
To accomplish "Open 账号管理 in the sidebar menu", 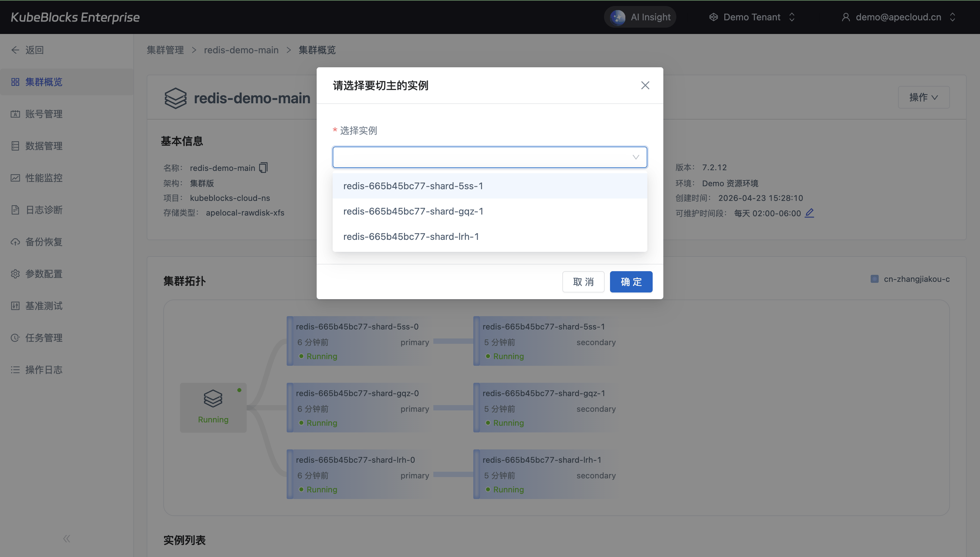I will point(44,114).
